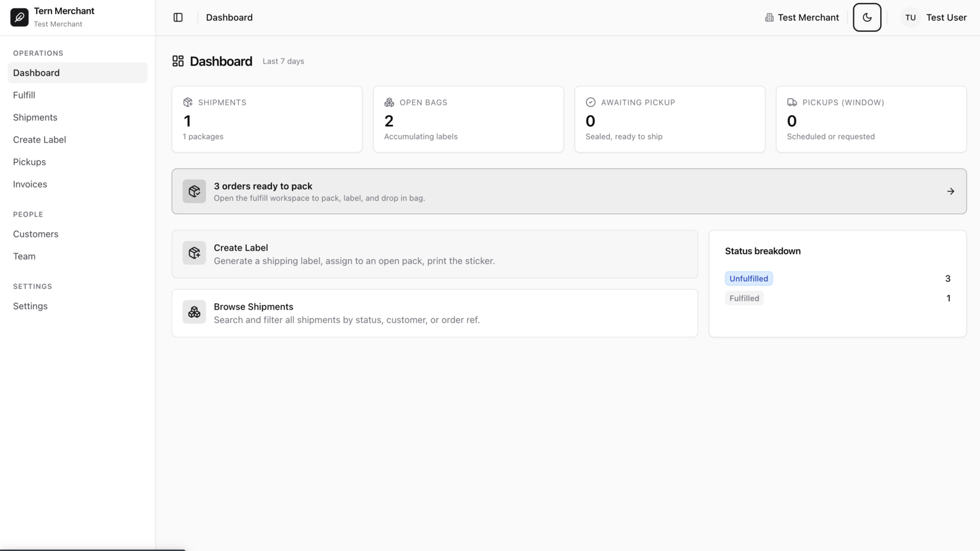980x551 pixels.
Task: Click the Tern Merchant workspace name
Action: coord(64,11)
